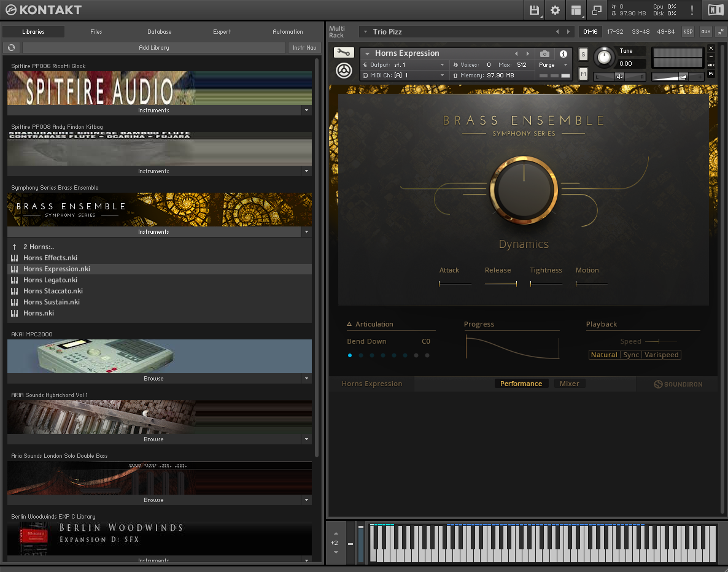Switch to the Automation tab
This screenshot has width=728, height=572.
[x=287, y=31]
